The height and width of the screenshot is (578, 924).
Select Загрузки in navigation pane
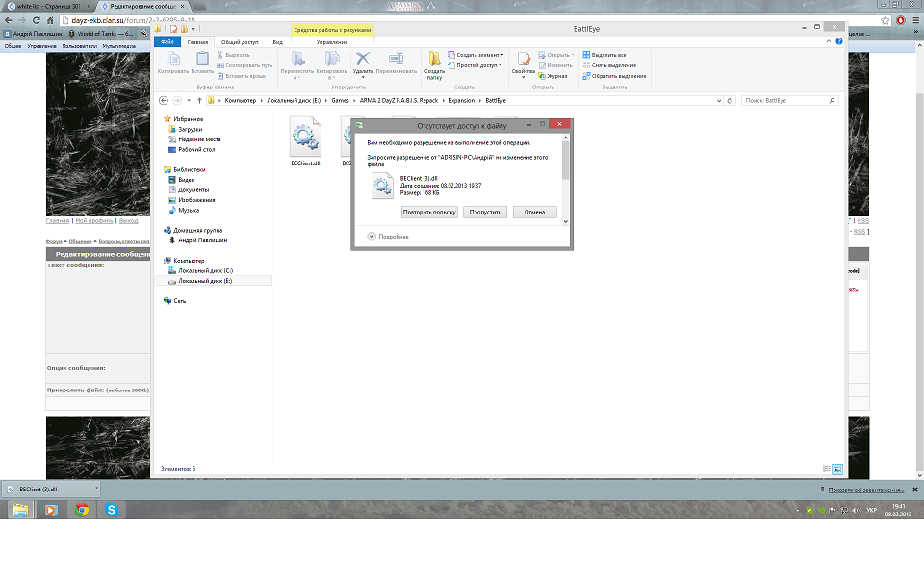pyautogui.click(x=190, y=129)
